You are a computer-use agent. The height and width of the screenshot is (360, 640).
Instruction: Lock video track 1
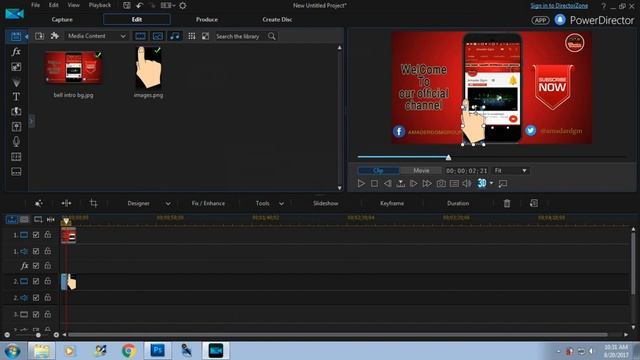48,234
